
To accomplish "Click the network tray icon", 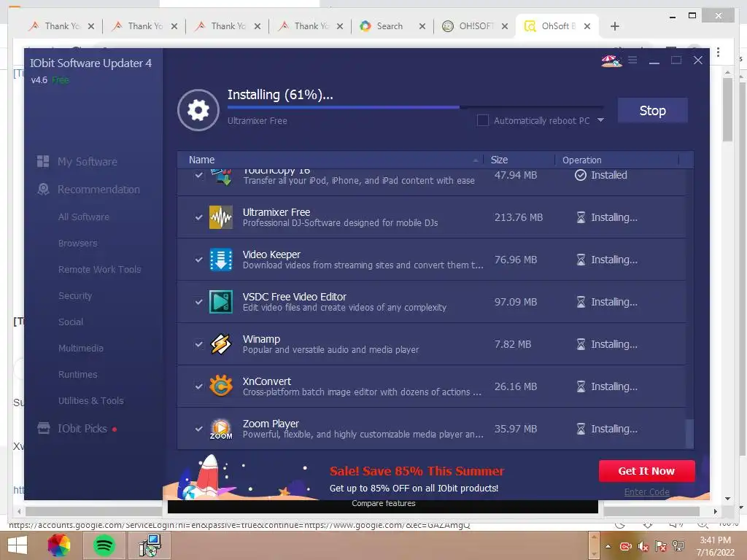I will click(x=678, y=546).
